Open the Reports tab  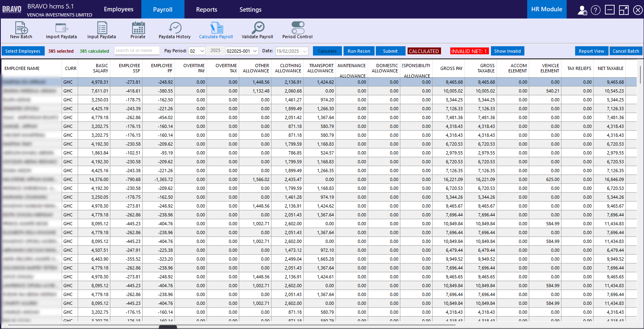pyautogui.click(x=207, y=9)
